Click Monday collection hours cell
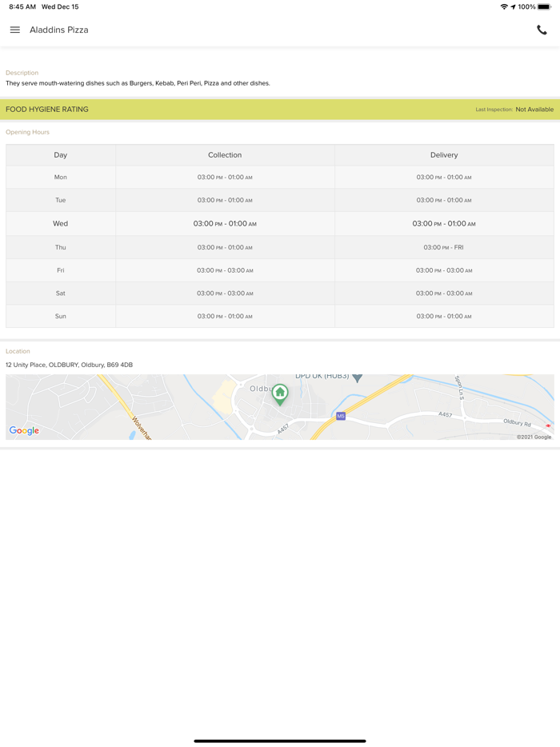 [x=225, y=177]
